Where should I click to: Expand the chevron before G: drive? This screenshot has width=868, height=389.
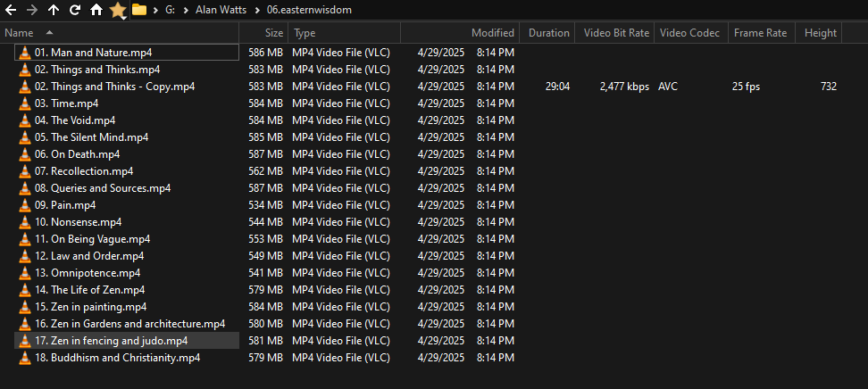tap(154, 10)
